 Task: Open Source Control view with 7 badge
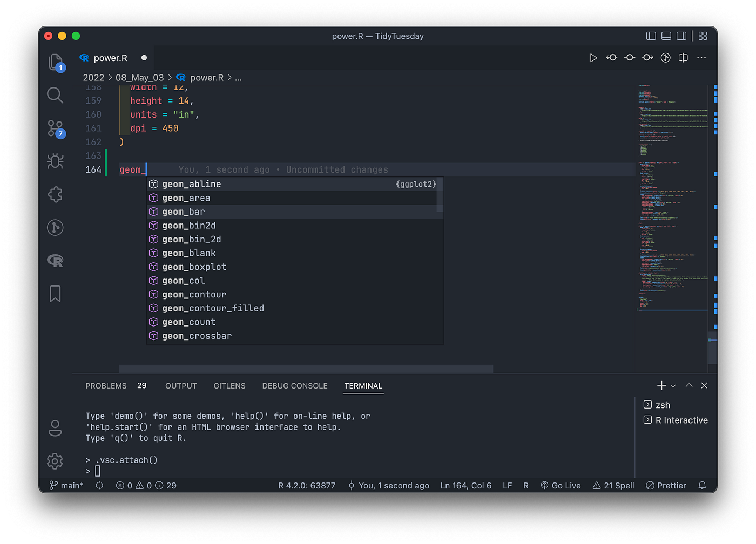[x=56, y=129]
